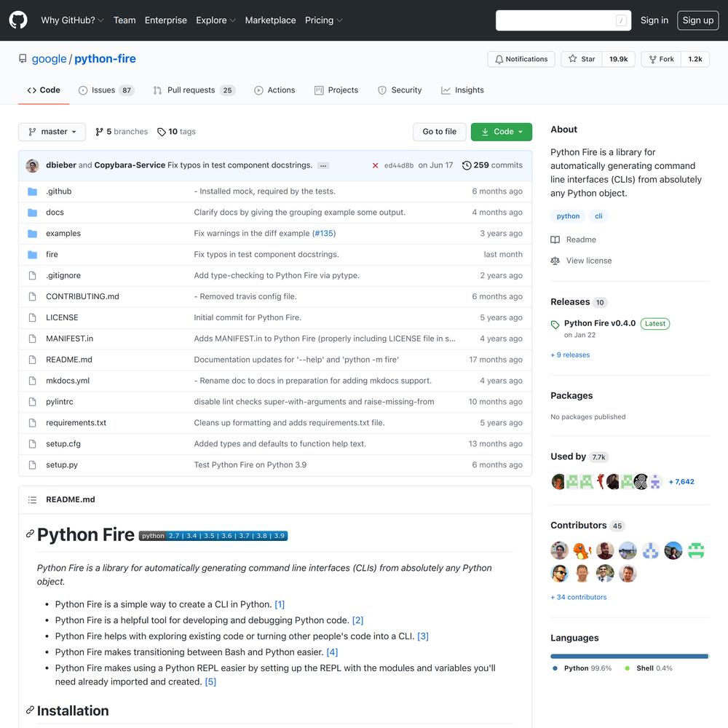The image size is (728, 728).
Task: Fork the repository
Action: click(661, 59)
